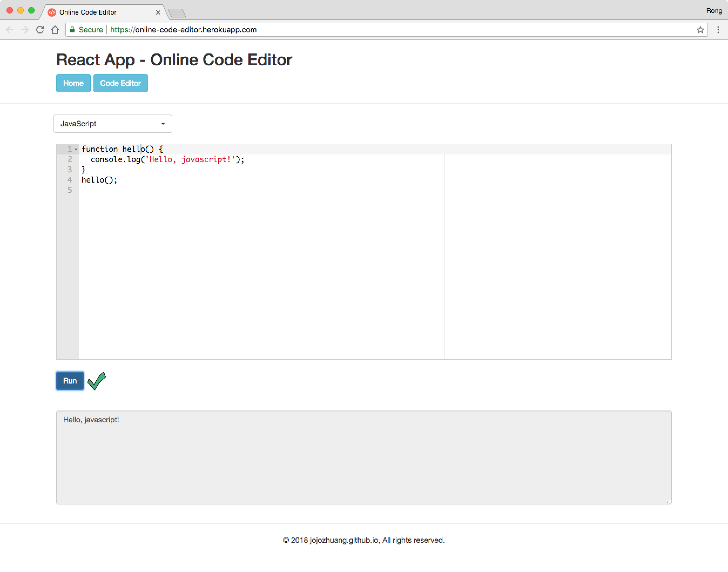
Task: Collapse the fold arrow on line 1
Action: click(76, 149)
